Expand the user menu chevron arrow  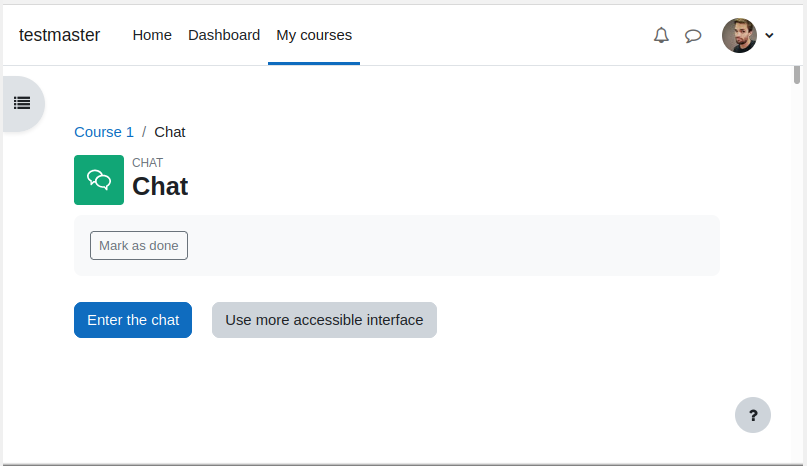(x=769, y=36)
